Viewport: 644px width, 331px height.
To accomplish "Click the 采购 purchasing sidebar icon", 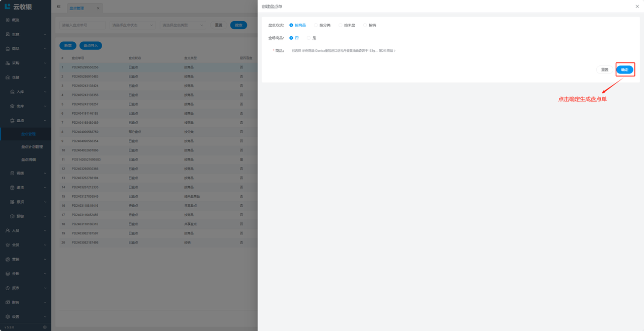I will [8, 63].
